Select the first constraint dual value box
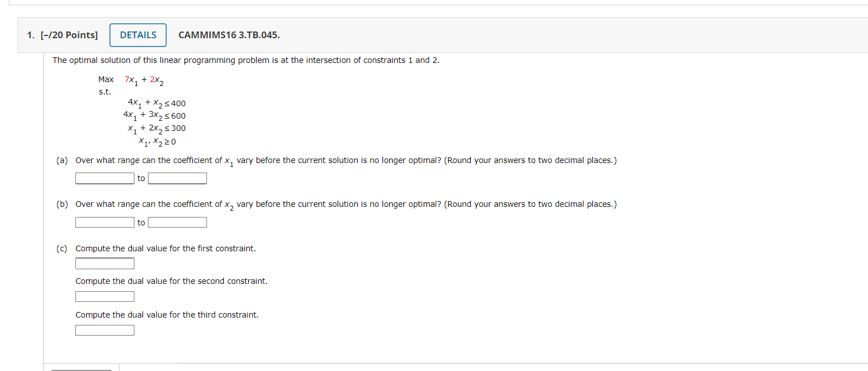The image size is (868, 371). pos(105,264)
